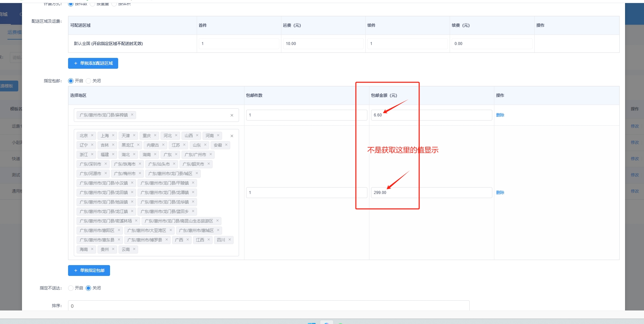Click the 可配送区域 column header
Screen dimensions: 644x324
[x=80, y=25]
